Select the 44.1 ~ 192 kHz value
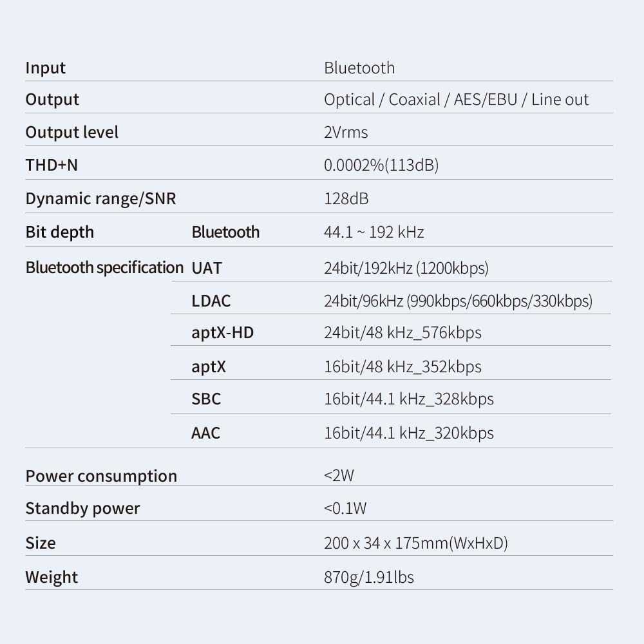The image size is (644, 644). pos(374,232)
